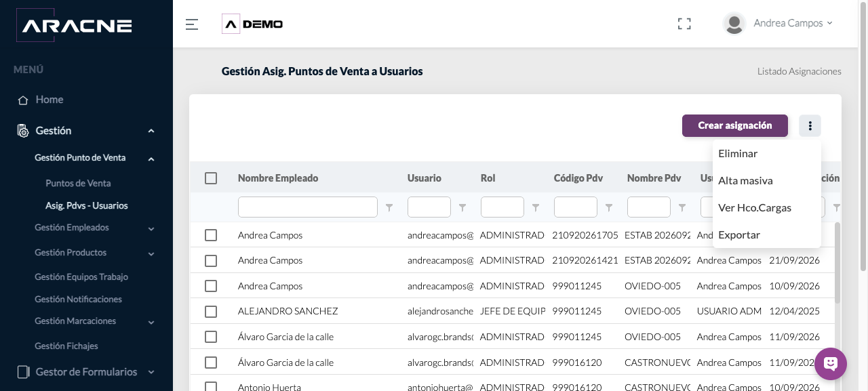
Task: Click the Home icon in sidebar
Action: tap(23, 100)
